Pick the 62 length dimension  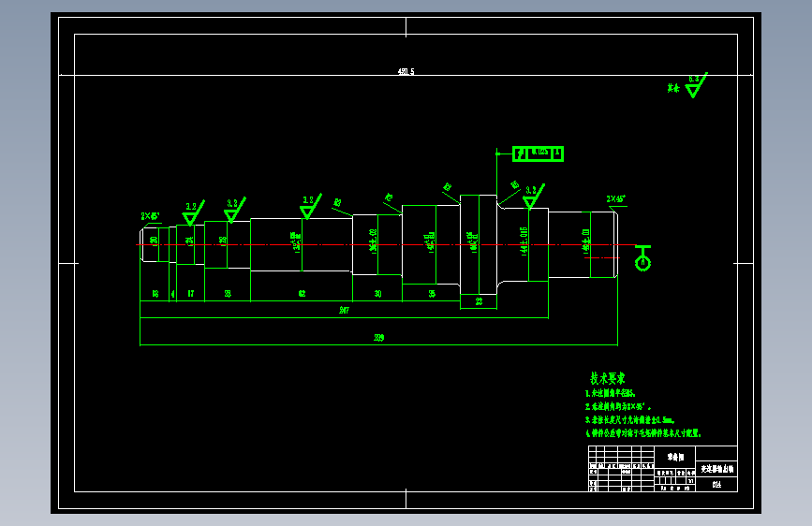pyautogui.click(x=302, y=294)
